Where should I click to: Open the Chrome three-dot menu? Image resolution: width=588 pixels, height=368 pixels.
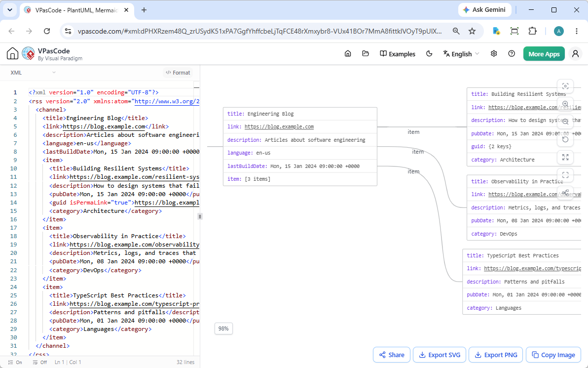click(x=577, y=31)
